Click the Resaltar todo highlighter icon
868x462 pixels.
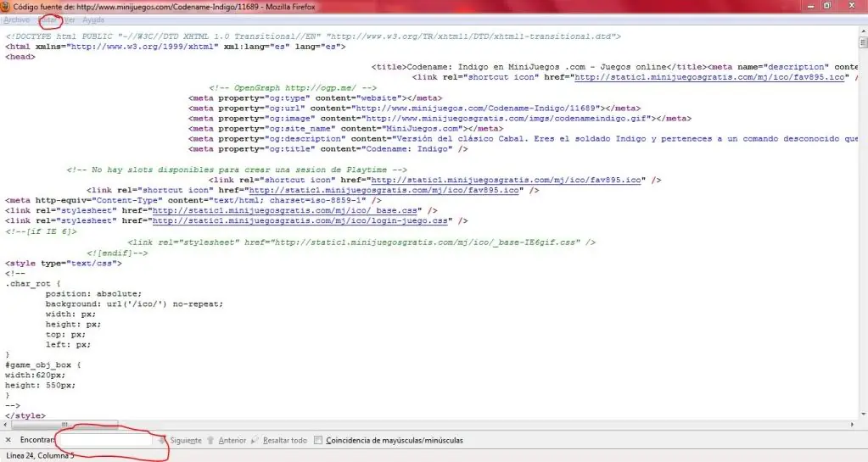pyautogui.click(x=255, y=441)
